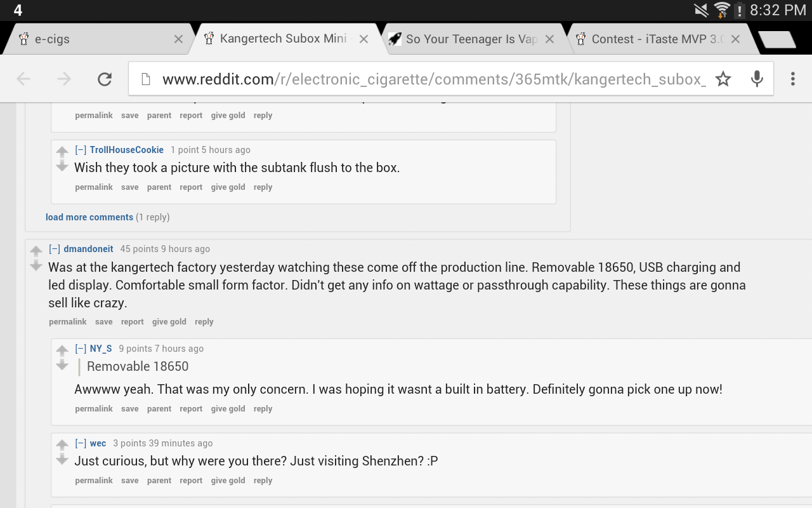Viewport: 812px width, 508px height.
Task: Open the dmandoneit user profile link
Action: [88, 249]
